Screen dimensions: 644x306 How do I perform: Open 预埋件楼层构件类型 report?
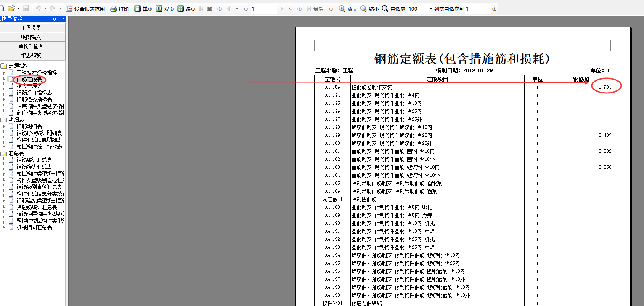pos(40,221)
